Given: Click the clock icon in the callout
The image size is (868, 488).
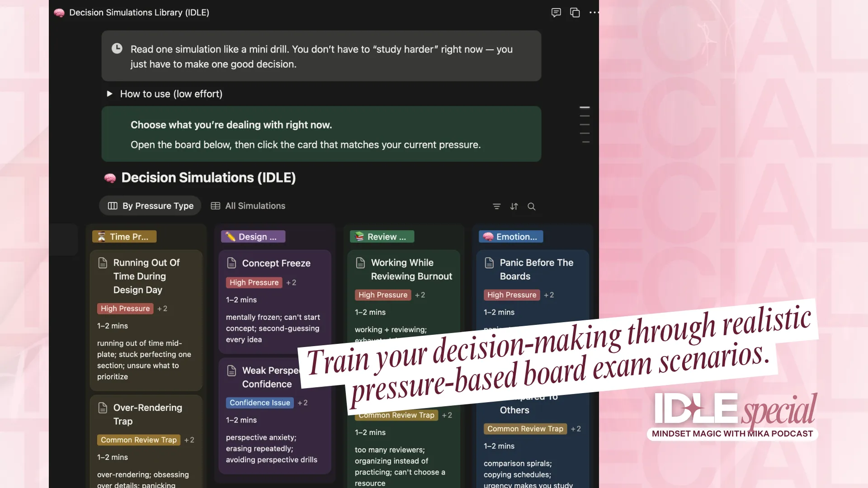Looking at the screenshot, I should click(117, 48).
